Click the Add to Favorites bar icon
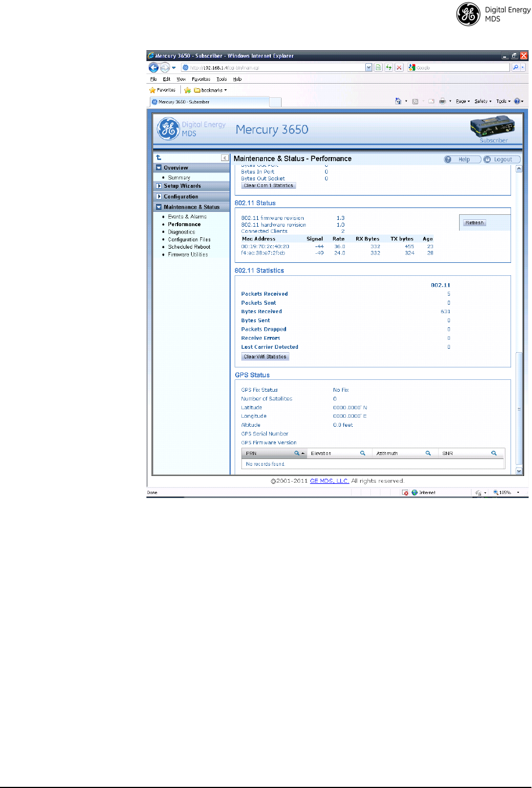532x788 pixels. tap(187, 90)
